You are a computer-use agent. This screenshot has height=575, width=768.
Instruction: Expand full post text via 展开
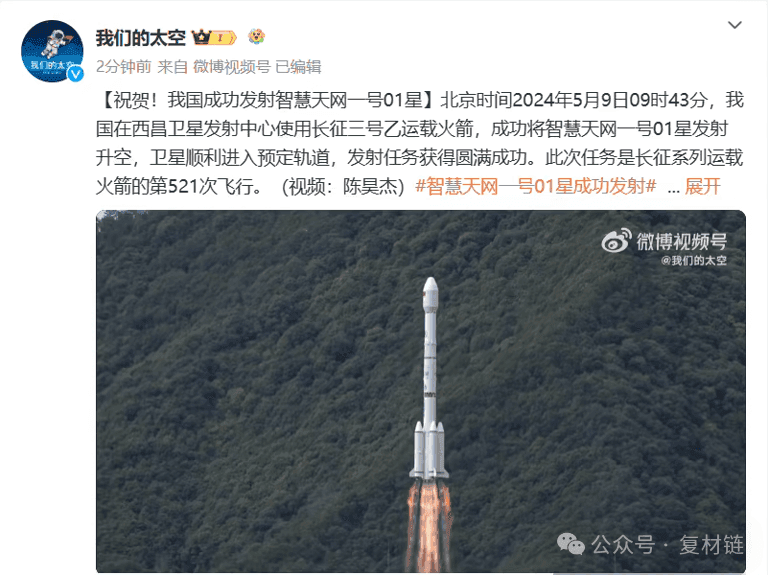pyautogui.click(x=702, y=187)
